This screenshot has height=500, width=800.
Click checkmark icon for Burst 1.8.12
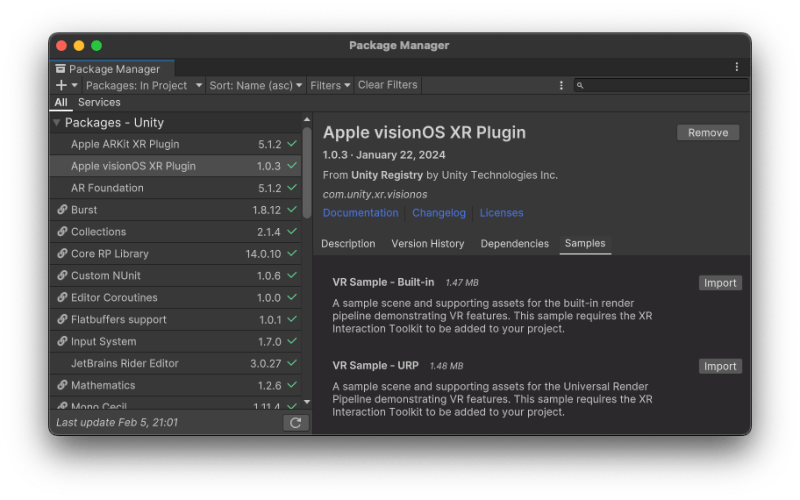[292, 210]
